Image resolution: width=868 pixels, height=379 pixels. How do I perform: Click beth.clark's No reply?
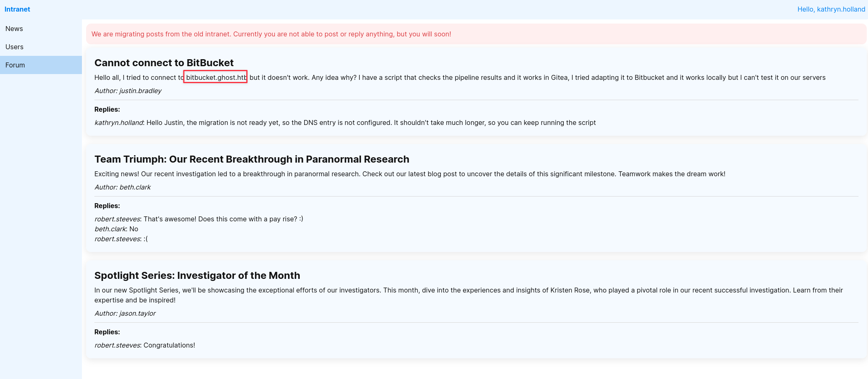(116, 229)
